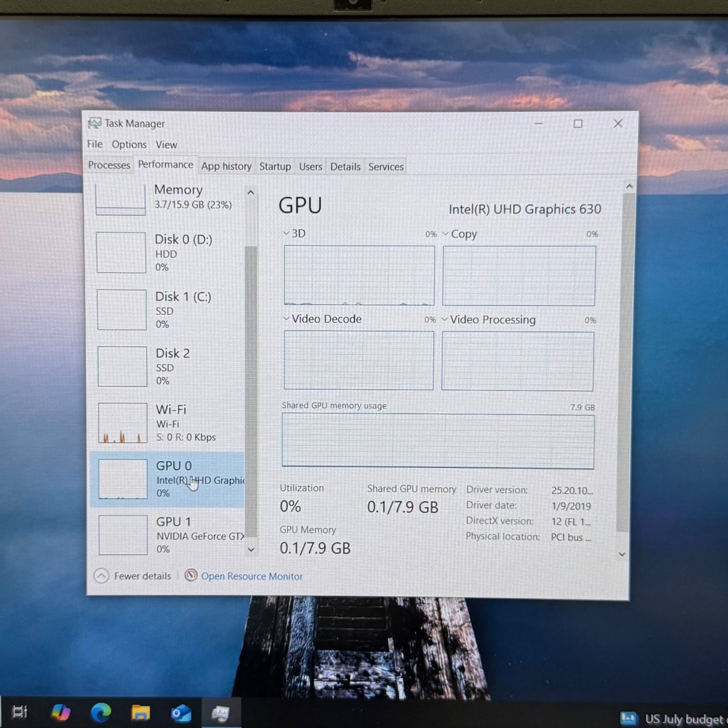Click Open Resource Monitor link
Screen dimensions: 728x728
point(252,576)
